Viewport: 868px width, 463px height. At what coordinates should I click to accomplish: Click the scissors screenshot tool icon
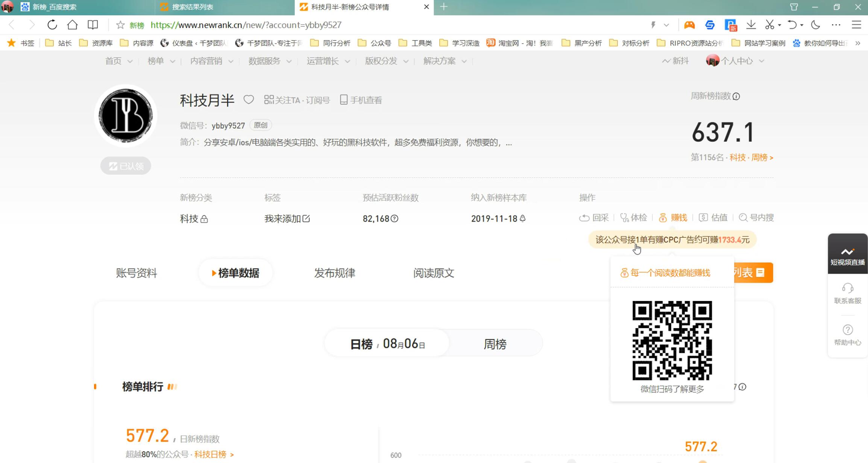tap(769, 25)
